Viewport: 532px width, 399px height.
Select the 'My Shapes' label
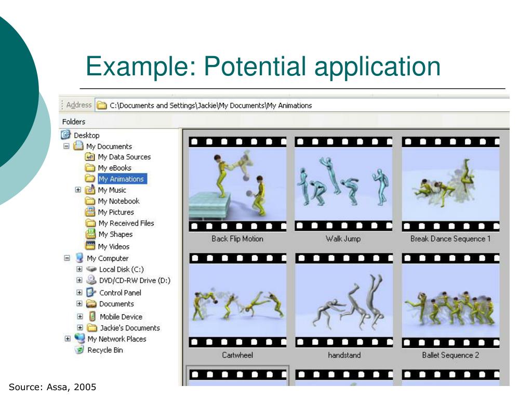(115, 234)
